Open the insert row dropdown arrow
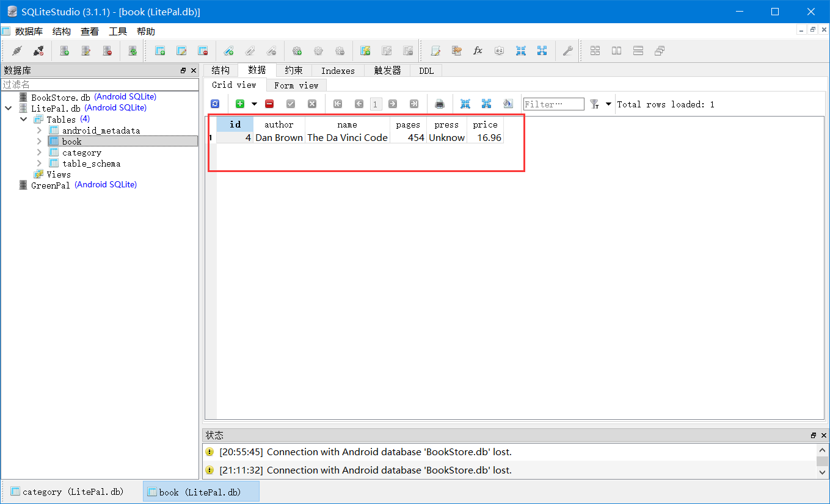Image resolution: width=830 pixels, height=504 pixels. click(254, 104)
